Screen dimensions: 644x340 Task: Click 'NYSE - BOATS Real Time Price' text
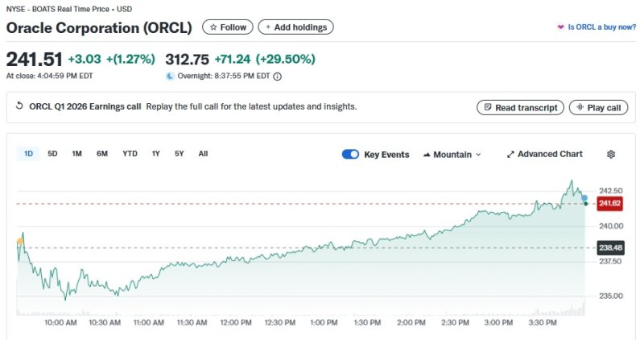click(57, 9)
